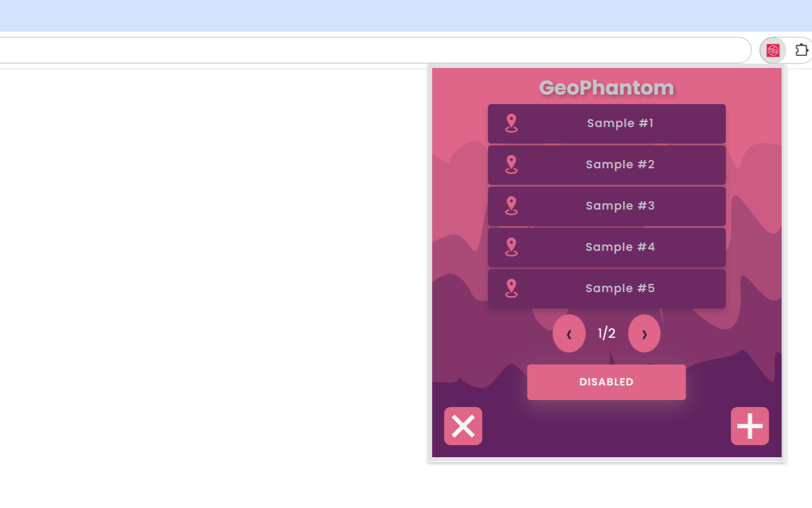This screenshot has height=508, width=812.
Task: Close the GeoPhantom popup with the X button
Action: tap(462, 426)
